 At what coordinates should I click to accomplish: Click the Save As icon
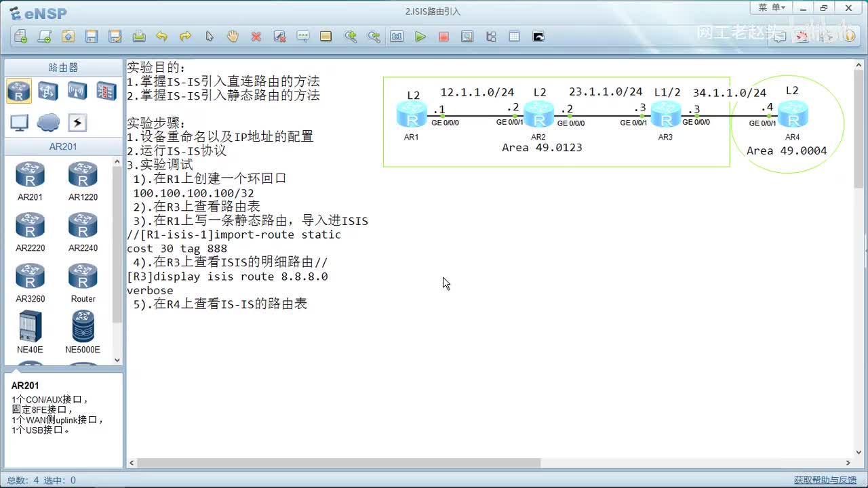click(115, 37)
